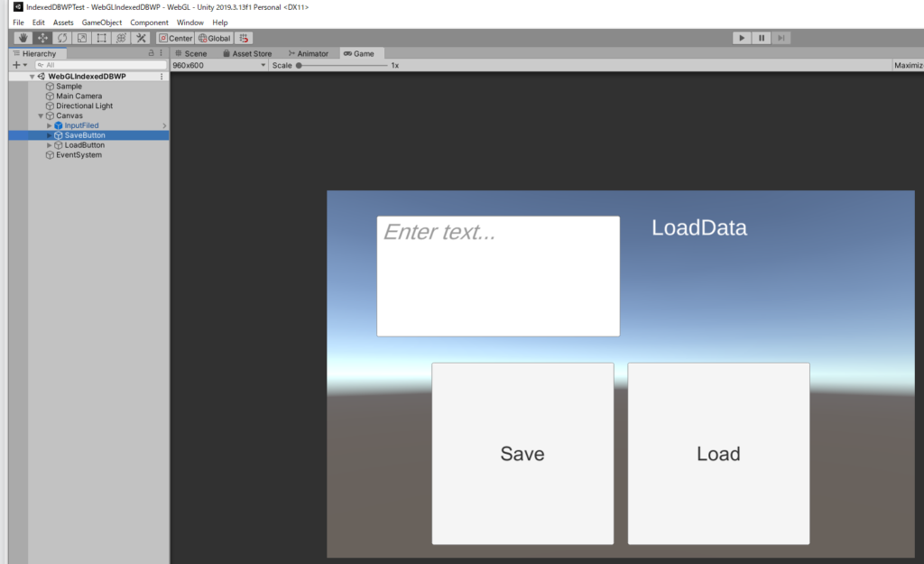Open the Custom Editor Tools icon
This screenshot has width=924, height=564.
click(141, 38)
